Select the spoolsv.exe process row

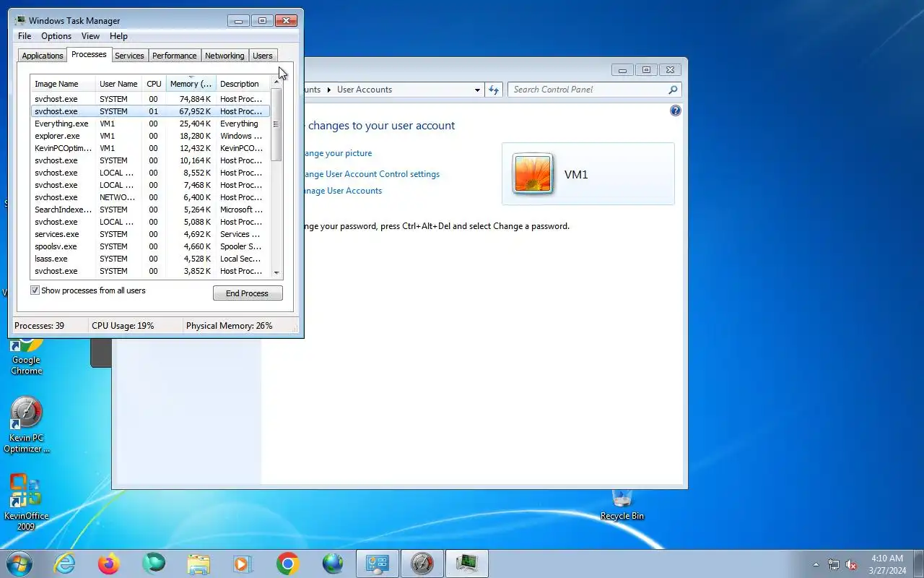point(150,246)
